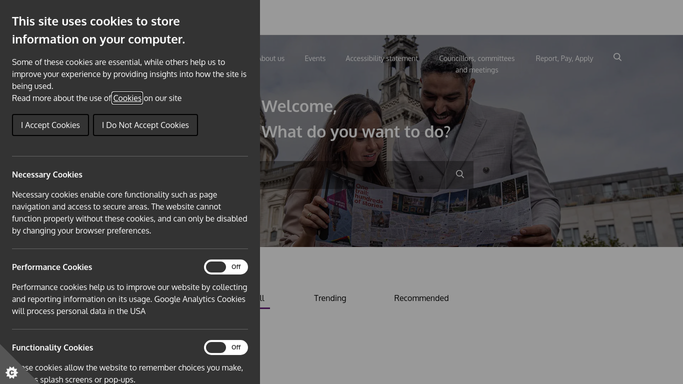
Task: Toggle Performance Cookies switch on
Action: tap(226, 267)
